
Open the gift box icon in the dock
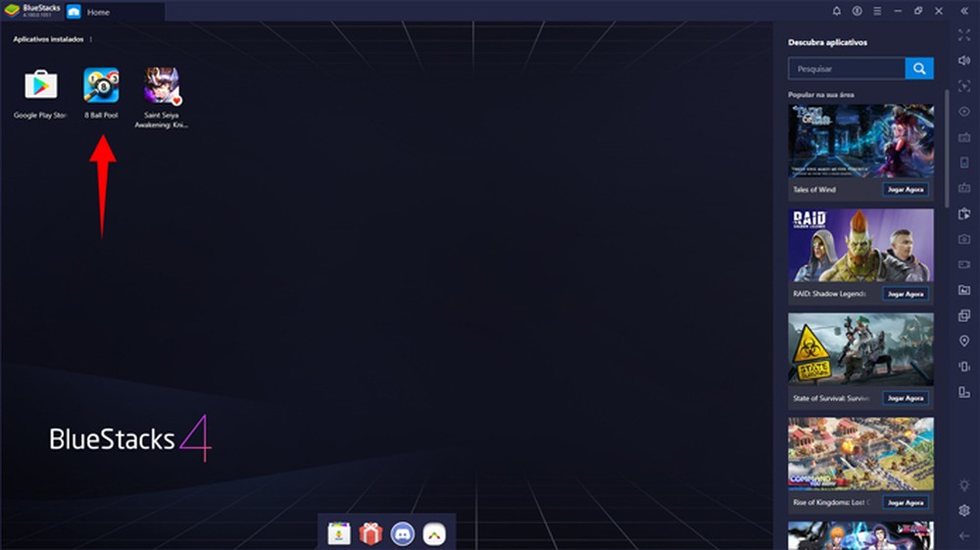[x=370, y=534]
